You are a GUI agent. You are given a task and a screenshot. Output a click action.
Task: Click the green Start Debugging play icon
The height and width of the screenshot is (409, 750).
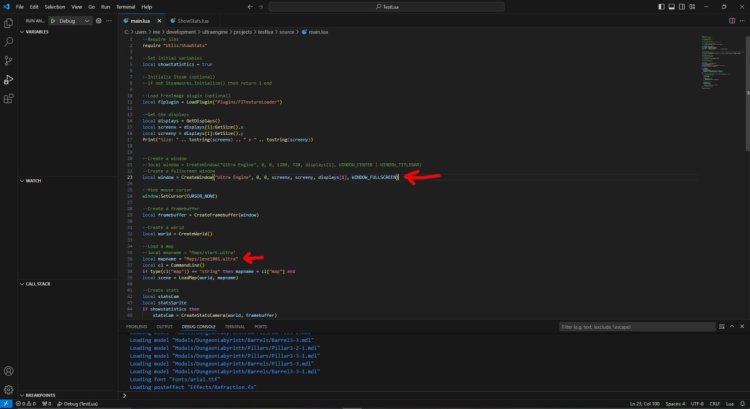pyautogui.click(x=52, y=19)
